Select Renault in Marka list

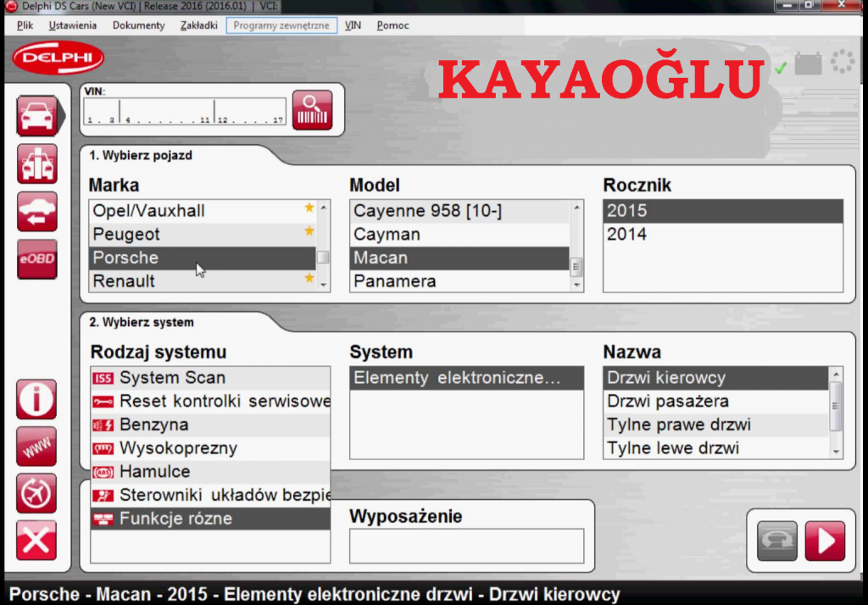coord(202,281)
